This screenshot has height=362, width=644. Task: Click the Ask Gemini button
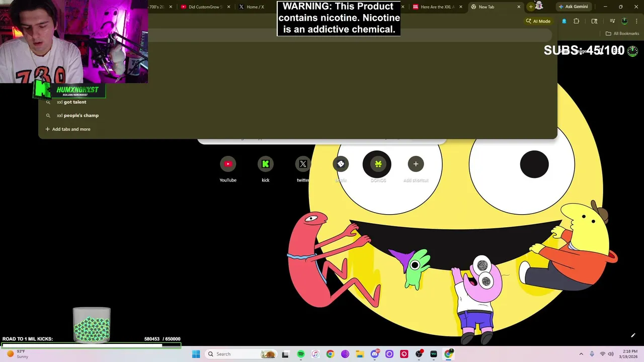573,7
